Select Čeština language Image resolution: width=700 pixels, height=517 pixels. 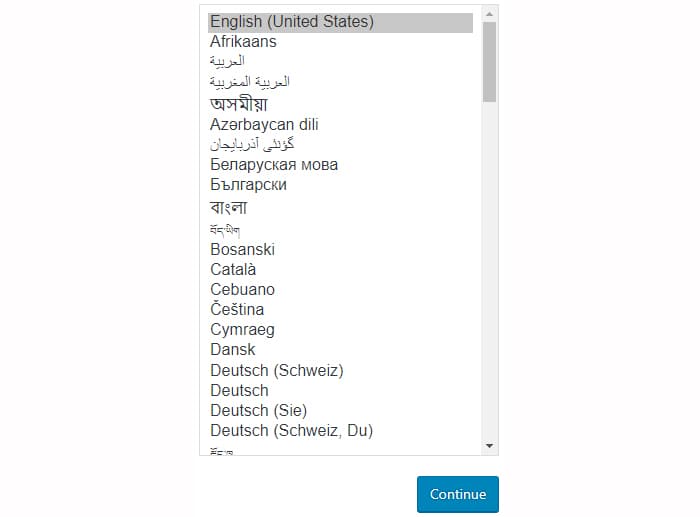pyautogui.click(x=340, y=309)
